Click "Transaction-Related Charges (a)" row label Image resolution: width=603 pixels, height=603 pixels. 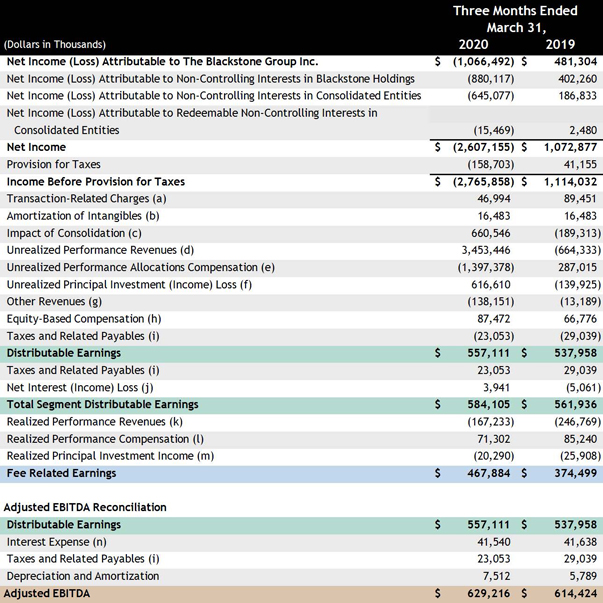coord(86,199)
